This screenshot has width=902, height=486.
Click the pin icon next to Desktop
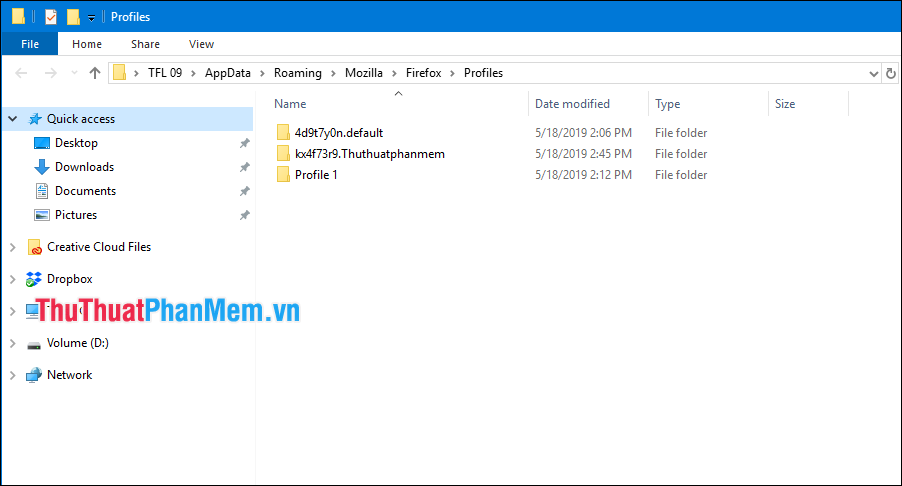(x=244, y=143)
